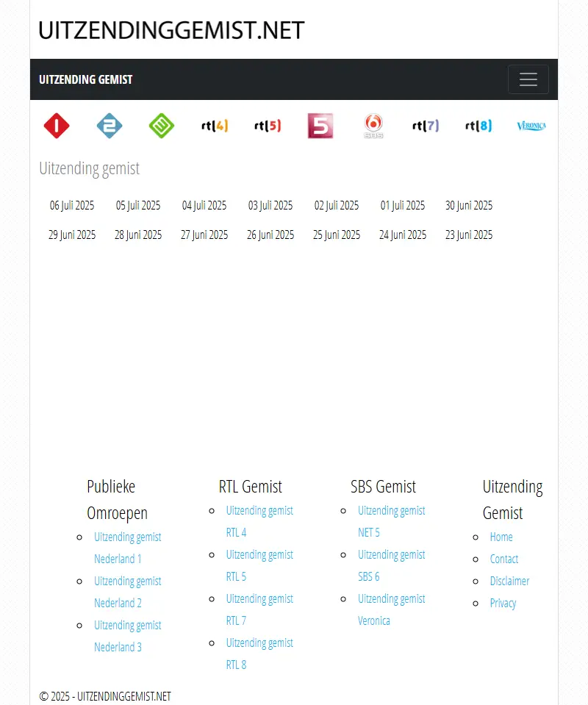Expand the hamburger navigation menu

[x=528, y=79]
